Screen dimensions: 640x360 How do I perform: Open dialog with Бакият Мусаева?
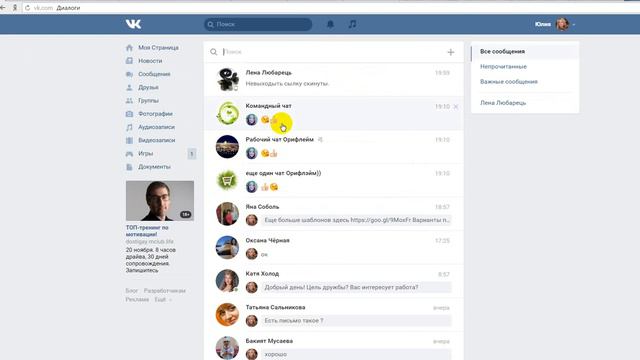click(333, 346)
